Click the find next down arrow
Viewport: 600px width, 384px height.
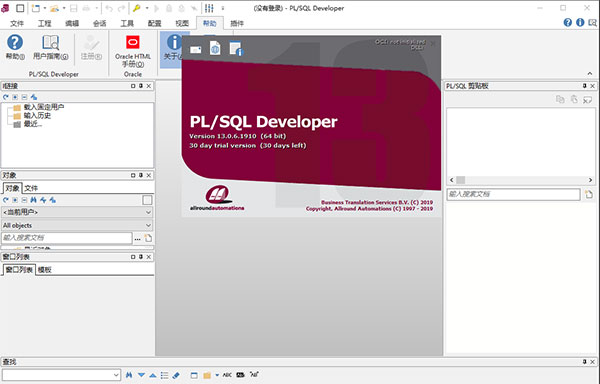coord(141,375)
